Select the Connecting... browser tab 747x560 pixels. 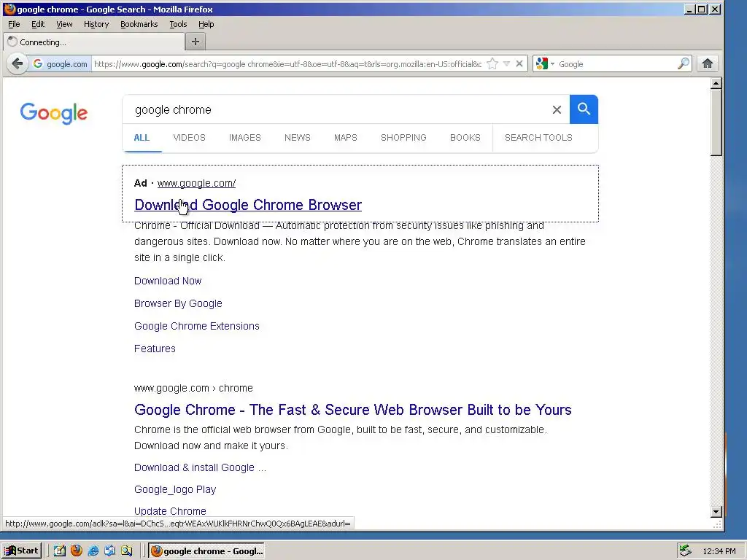(x=94, y=42)
